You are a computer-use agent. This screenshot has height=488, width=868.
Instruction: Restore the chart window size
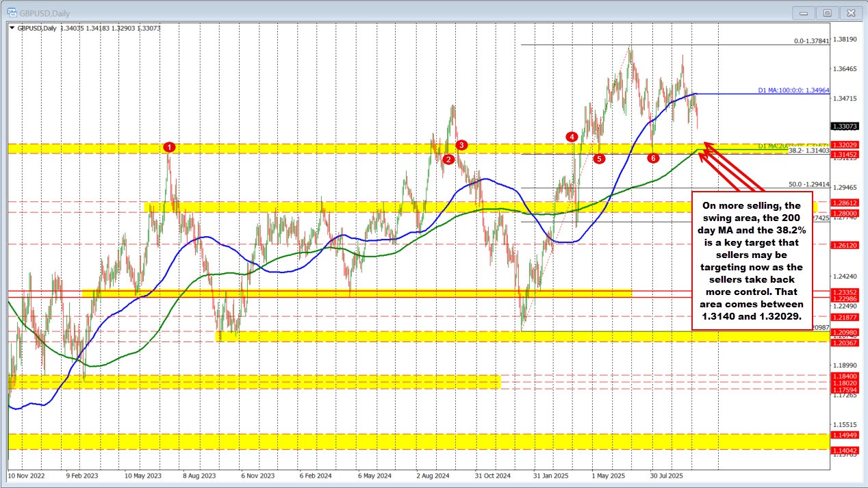(x=828, y=12)
